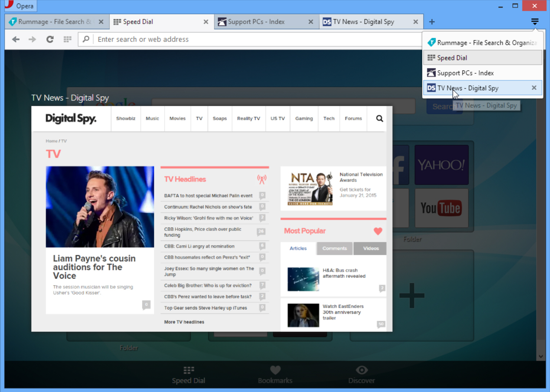Click the page scrollbar down arrow
550x392 pixels.
(x=541, y=356)
